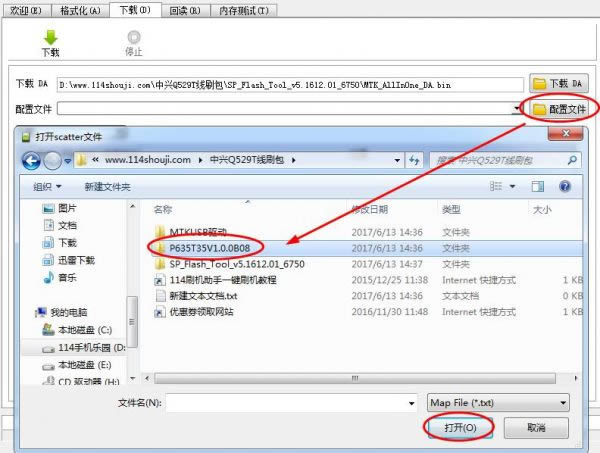Refresh the folder view
Image resolution: width=600 pixels, height=453 pixels.
(x=414, y=160)
